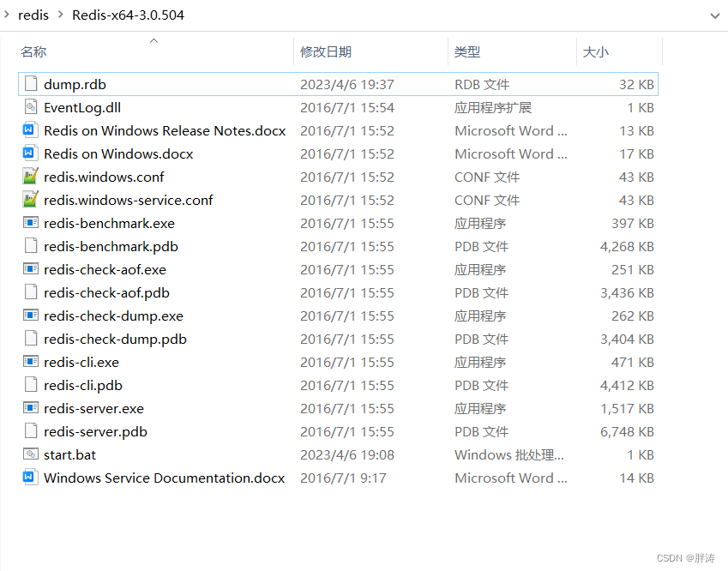728x571 pixels.
Task: Sort files by the 大小 column header
Action: (596, 51)
